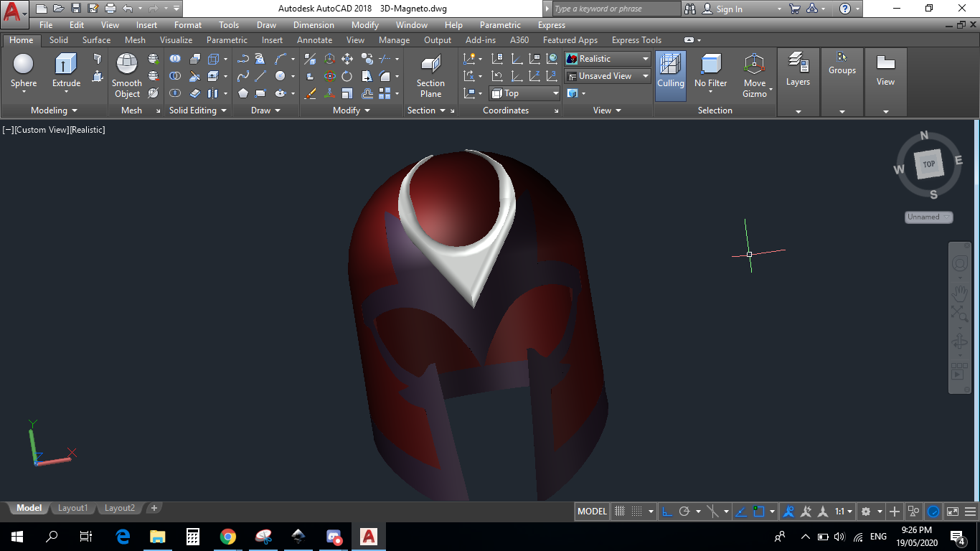The image size is (980, 551).
Task: Toggle the Culling selection button
Action: tap(671, 75)
